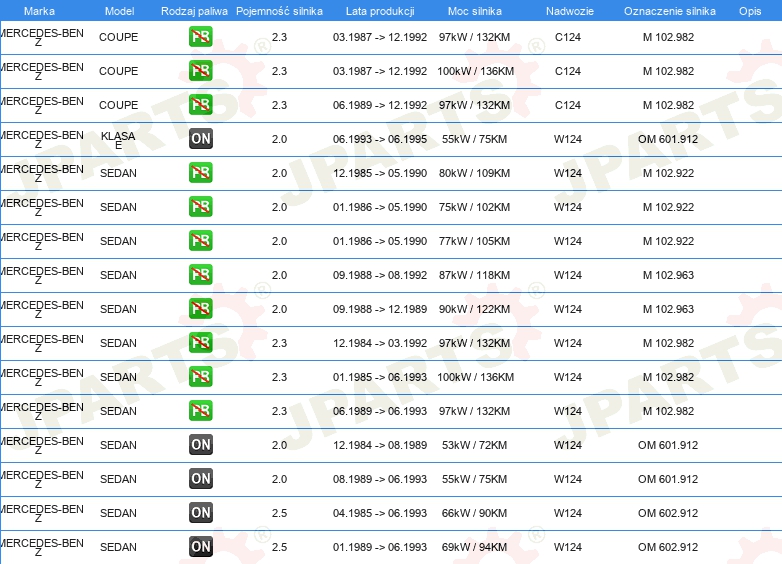Click the C124 body cell in the COUPE 100kW / 136KM row
The height and width of the screenshot is (564, 782).
point(568,71)
